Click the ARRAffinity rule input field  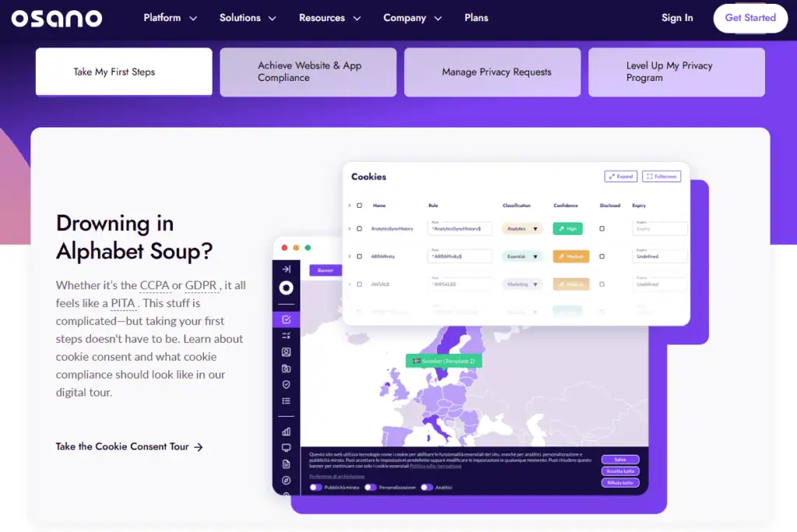click(x=460, y=257)
